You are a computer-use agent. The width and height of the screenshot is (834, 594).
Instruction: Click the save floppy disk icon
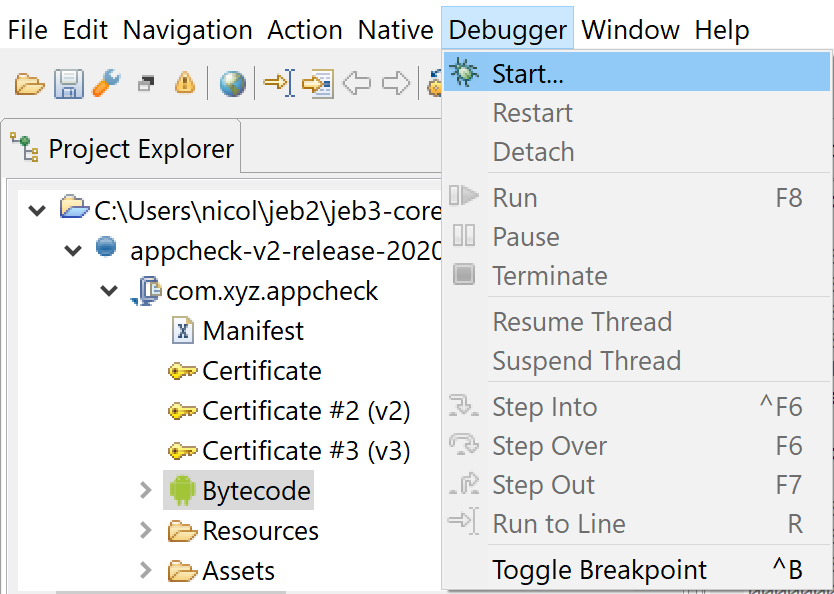coord(69,84)
